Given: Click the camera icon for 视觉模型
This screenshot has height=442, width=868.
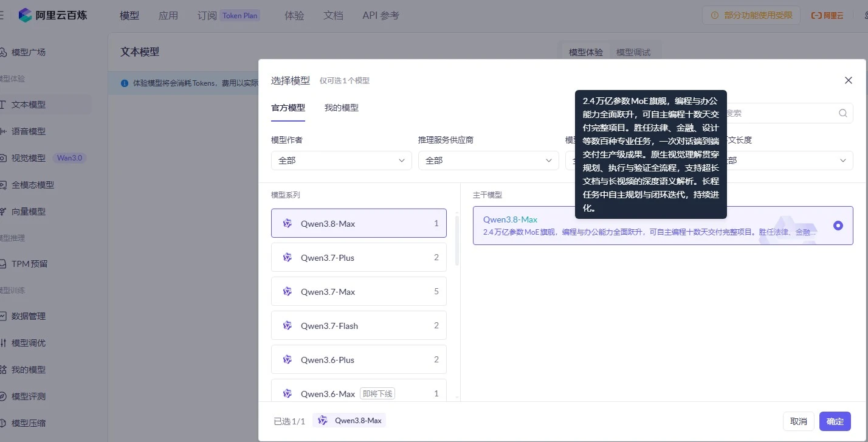Looking at the screenshot, I should point(3,158).
